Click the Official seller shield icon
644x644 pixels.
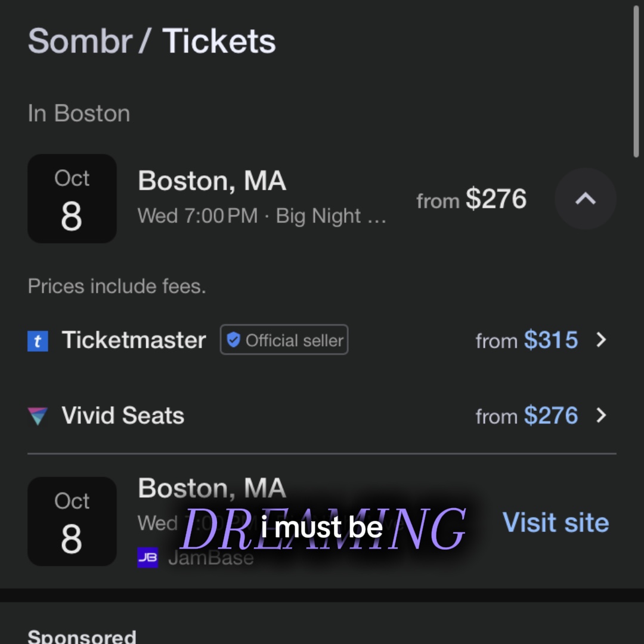[x=233, y=340]
